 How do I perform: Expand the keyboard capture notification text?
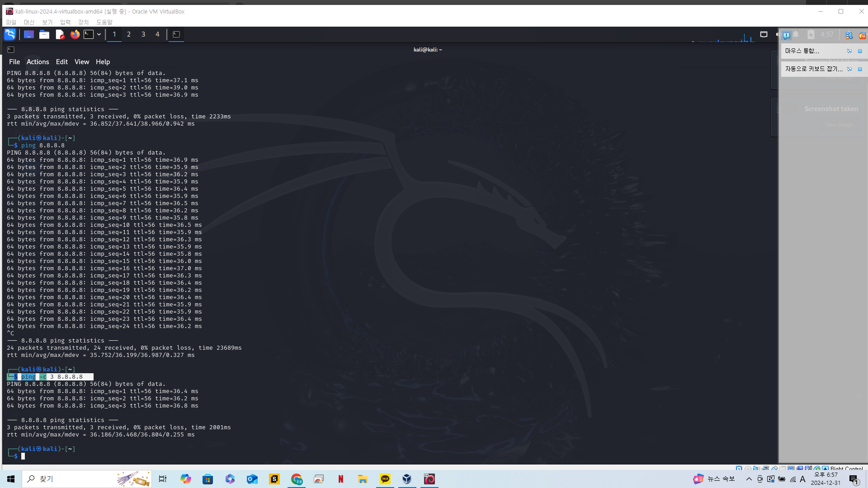point(814,69)
